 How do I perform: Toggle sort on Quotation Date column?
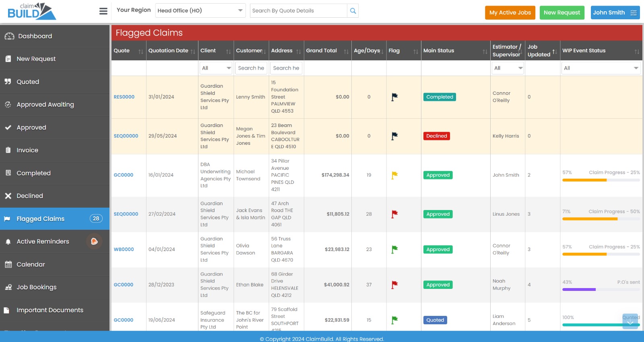[x=192, y=52]
